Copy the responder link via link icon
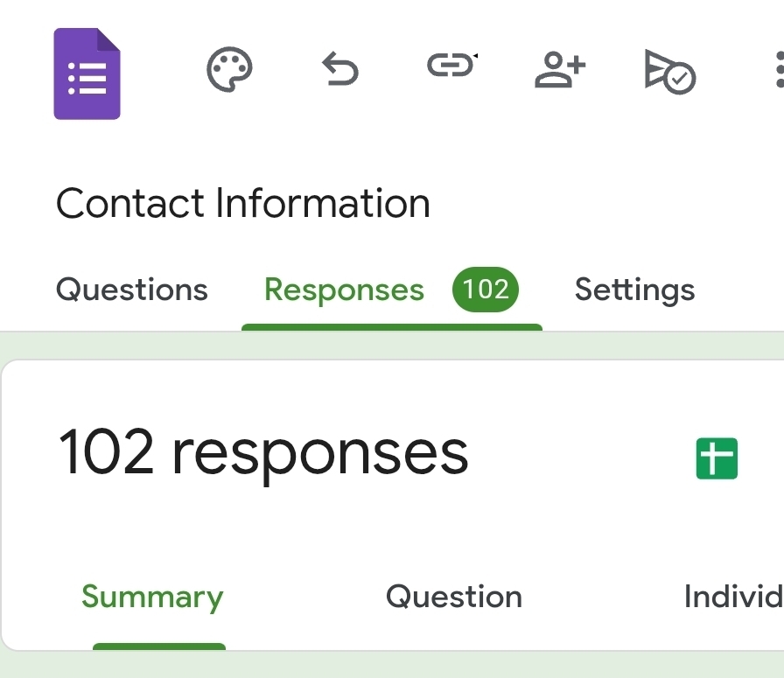 click(451, 66)
